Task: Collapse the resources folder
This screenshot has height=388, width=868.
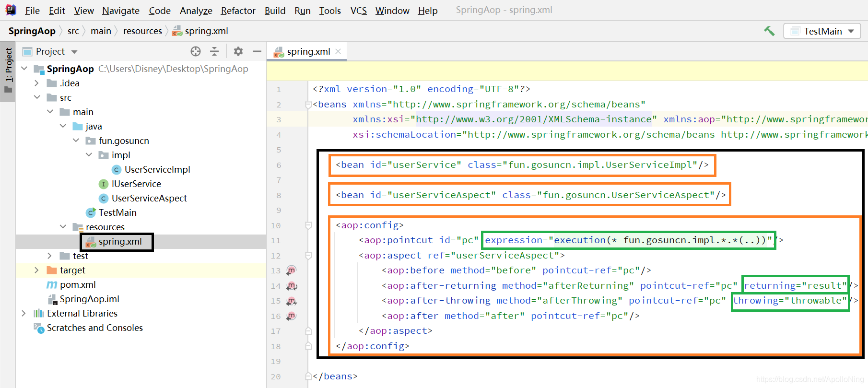Action: coord(63,227)
